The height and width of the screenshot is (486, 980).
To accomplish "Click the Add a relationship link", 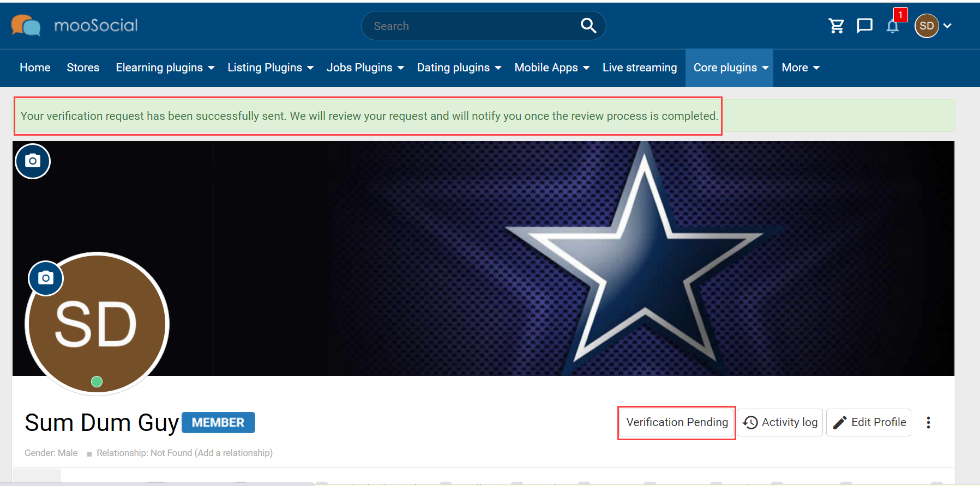I will pos(235,453).
